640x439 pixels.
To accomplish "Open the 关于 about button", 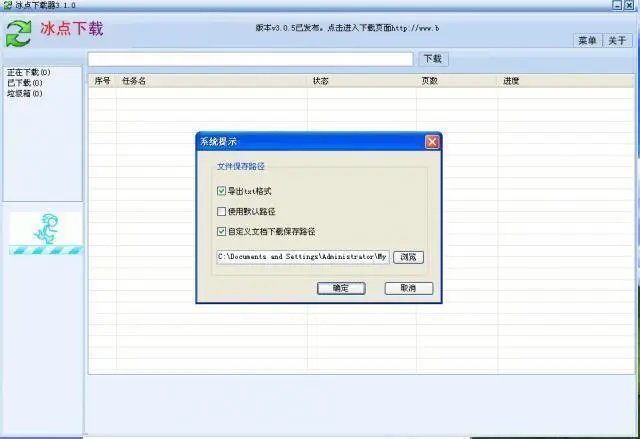I will [x=617, y=40].
